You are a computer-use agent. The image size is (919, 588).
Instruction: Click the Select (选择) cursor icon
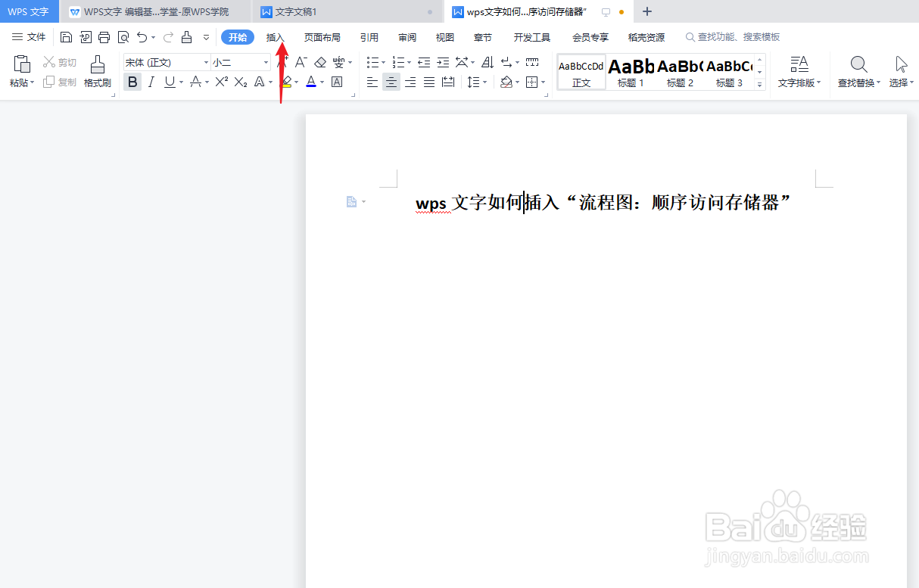click(x=901, y=64)
